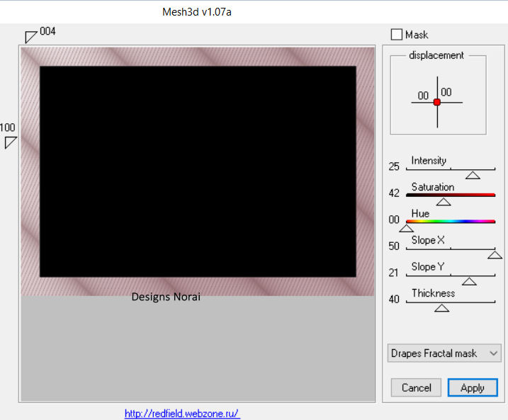508x420 pixels.
Task: Click the Slope X slider handle
Action: [495, 255]
